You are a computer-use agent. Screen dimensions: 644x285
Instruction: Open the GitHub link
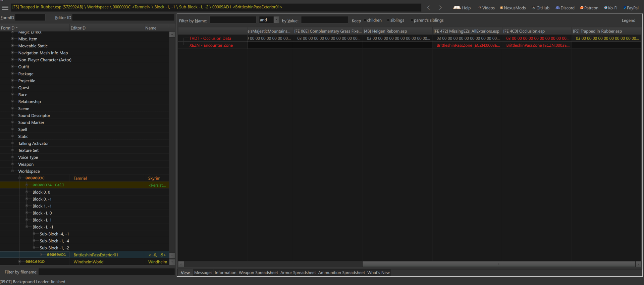point(541,8)
